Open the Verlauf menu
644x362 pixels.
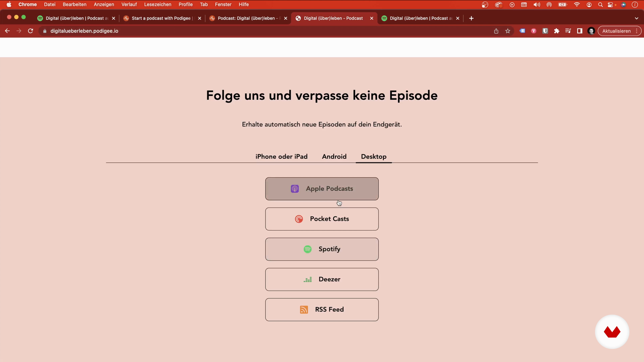pos(129,5)
